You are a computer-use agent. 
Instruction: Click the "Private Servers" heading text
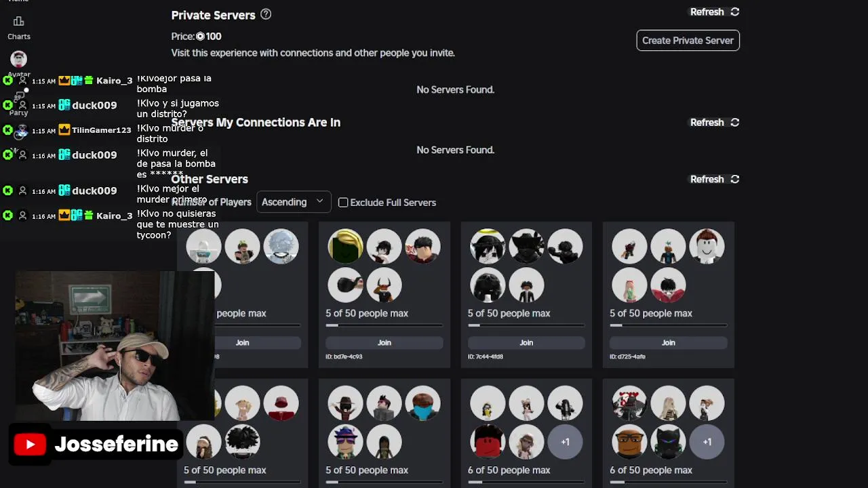213,15
